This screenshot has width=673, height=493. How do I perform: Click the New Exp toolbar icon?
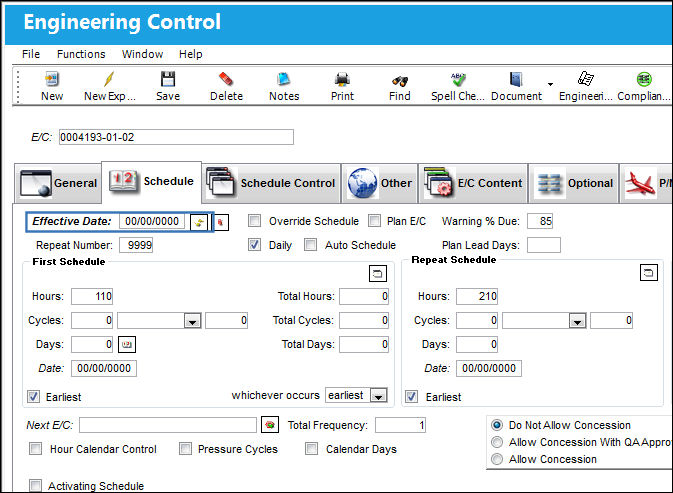[x=109, y=79]
